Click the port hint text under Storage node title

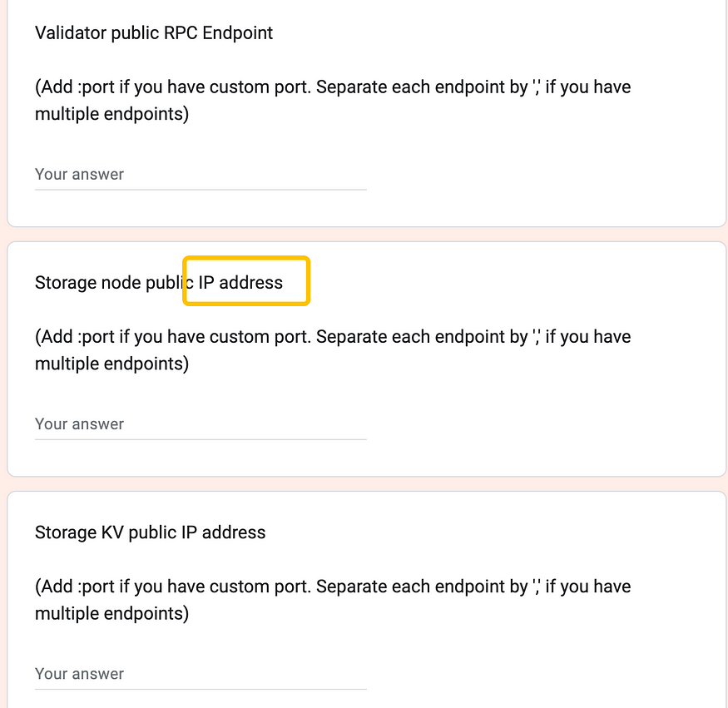click(333, 350)
